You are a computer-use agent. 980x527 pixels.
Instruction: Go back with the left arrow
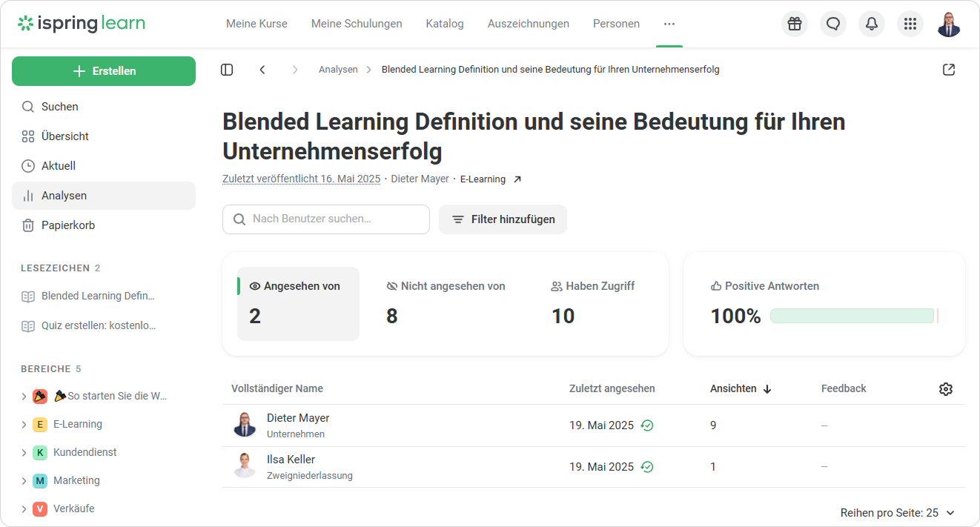[x=262, y=70]
